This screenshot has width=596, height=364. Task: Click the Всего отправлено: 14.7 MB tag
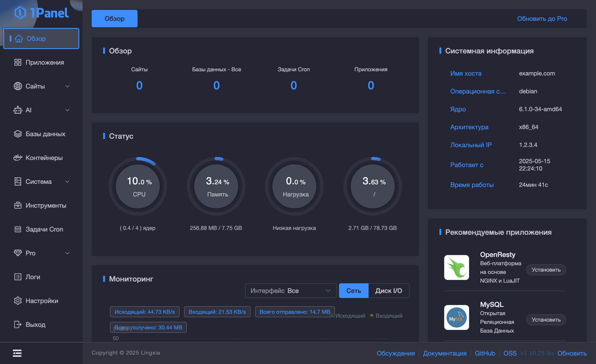coord(295,312)
